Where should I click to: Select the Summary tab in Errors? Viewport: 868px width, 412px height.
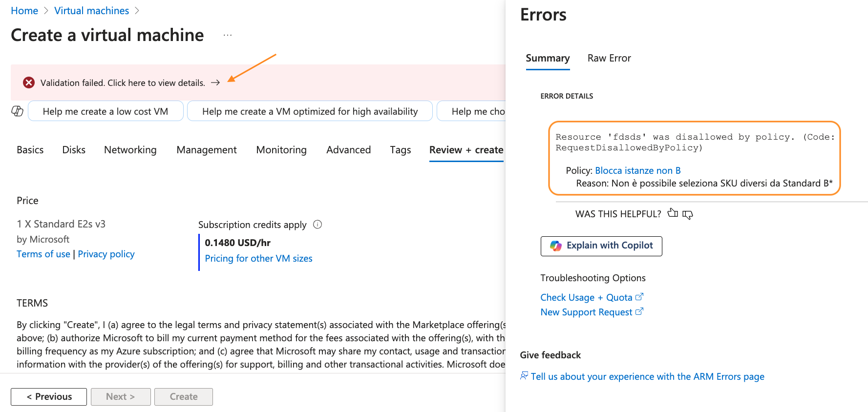click(548, 58)
